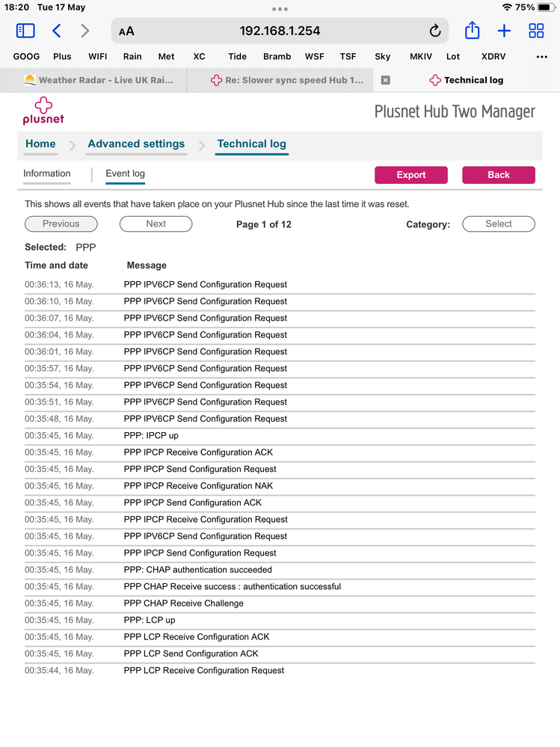This screenshot has height=747, width=560.
Task: Open a new tab with plus icon
Action: [504, 31]
